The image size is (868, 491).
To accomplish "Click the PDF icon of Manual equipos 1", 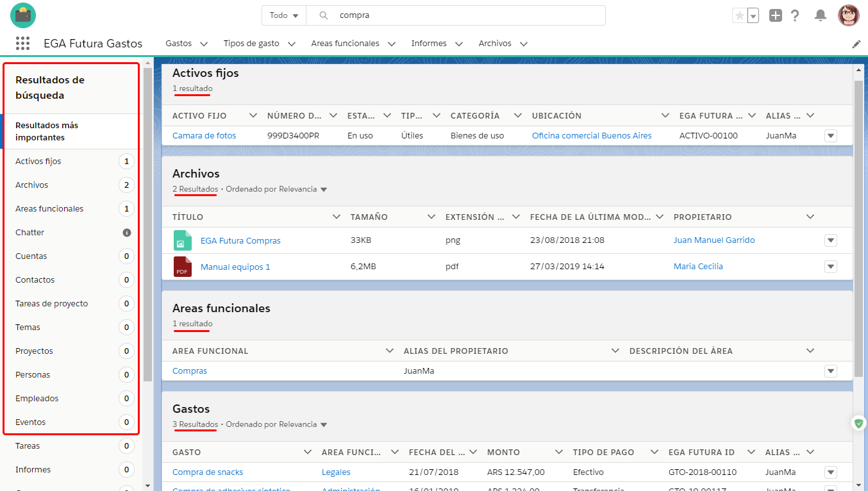I will click(x=183, y=267).
